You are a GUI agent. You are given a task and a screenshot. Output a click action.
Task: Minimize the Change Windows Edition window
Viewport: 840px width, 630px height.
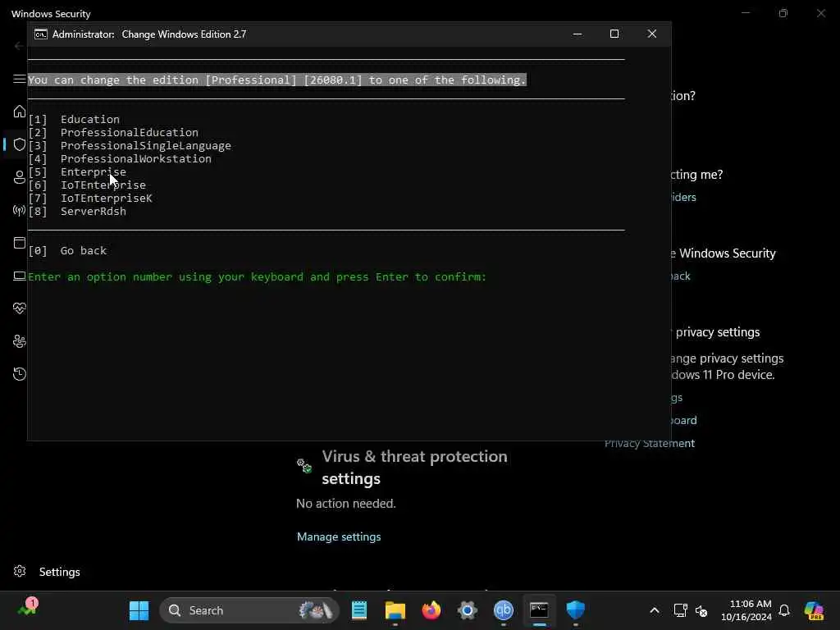(x=577, y=34)
